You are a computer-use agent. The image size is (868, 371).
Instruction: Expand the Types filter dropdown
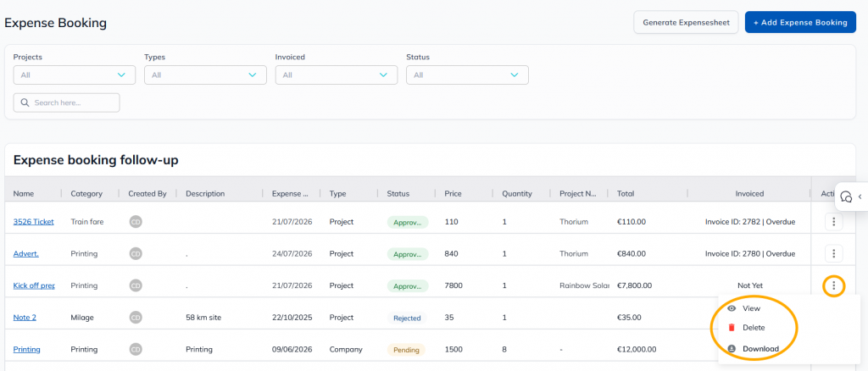pyautogui.click(x=205, y=75)
